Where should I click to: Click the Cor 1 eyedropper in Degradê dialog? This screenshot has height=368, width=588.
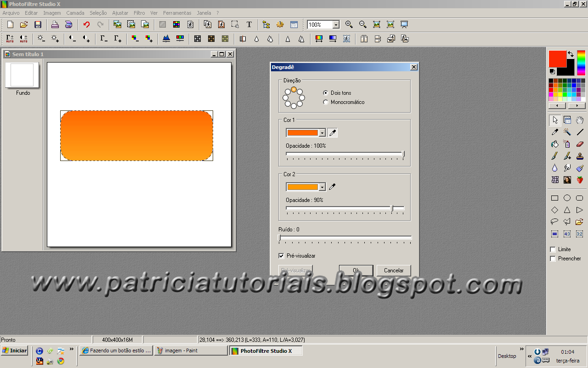click(x=333, y=133)
